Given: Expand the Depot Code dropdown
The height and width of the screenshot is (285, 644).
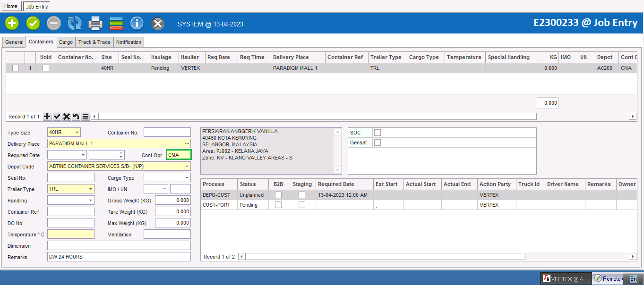Looking at the screenshot, I should [x=188, y=167].
